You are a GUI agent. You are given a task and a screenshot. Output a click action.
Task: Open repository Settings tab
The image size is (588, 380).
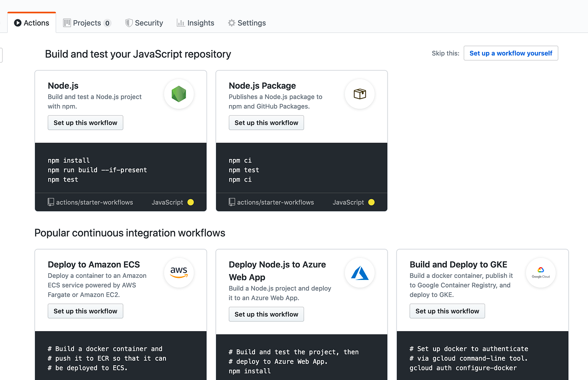point(247,23)
